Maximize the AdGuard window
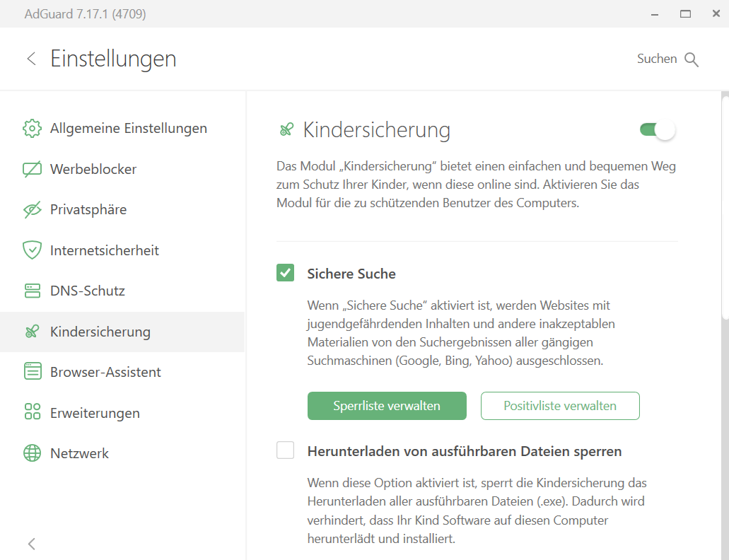The height and width of the screenshot is (560, 729). tap(685, 14)
